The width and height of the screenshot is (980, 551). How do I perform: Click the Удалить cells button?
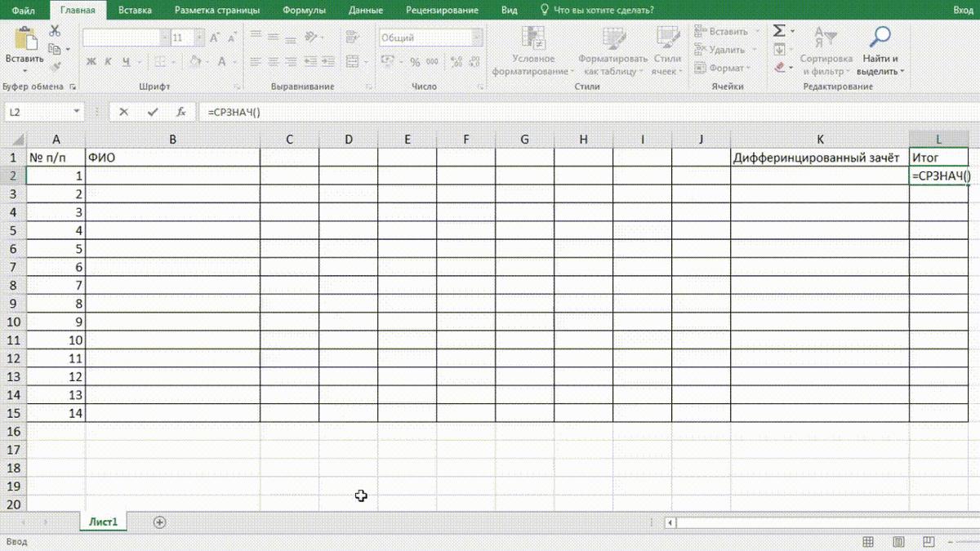pyautogui.click(x=725, y=50)
